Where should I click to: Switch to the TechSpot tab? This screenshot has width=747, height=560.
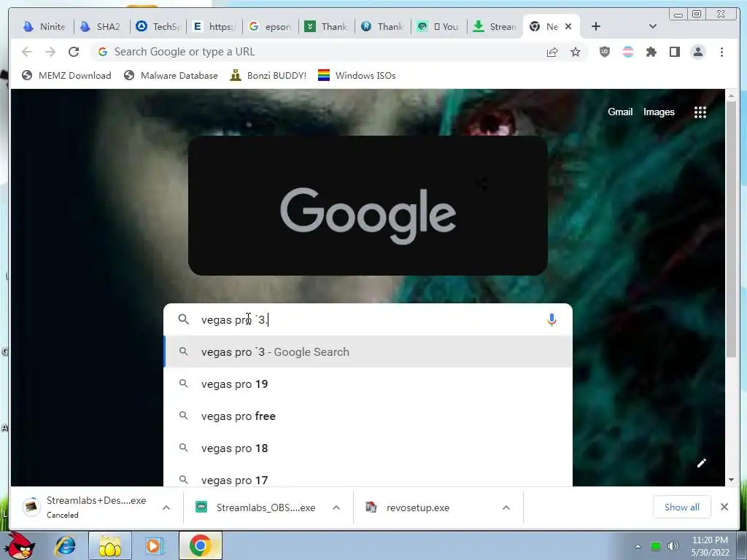tap(158, 27)
